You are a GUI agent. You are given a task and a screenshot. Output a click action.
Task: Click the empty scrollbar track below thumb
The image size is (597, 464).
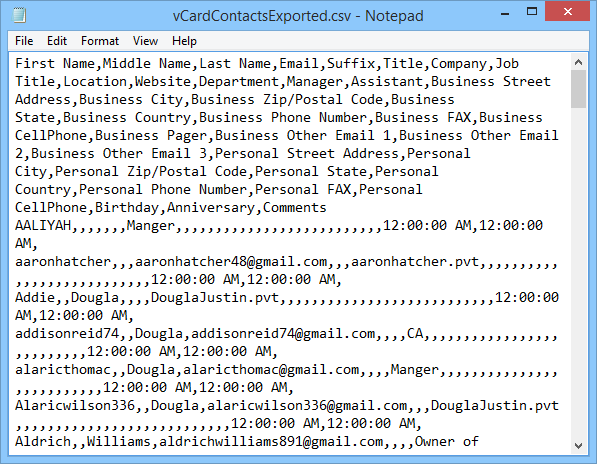579,273
